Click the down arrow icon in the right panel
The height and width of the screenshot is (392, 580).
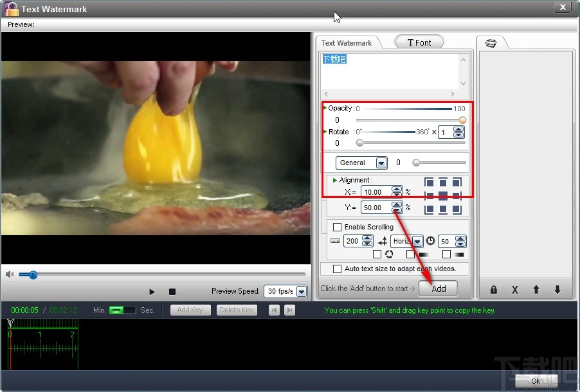point(557,290)
